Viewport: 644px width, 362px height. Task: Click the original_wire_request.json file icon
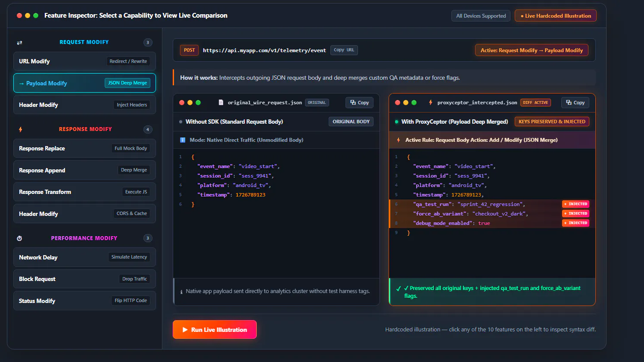click(x=221, y=103)
